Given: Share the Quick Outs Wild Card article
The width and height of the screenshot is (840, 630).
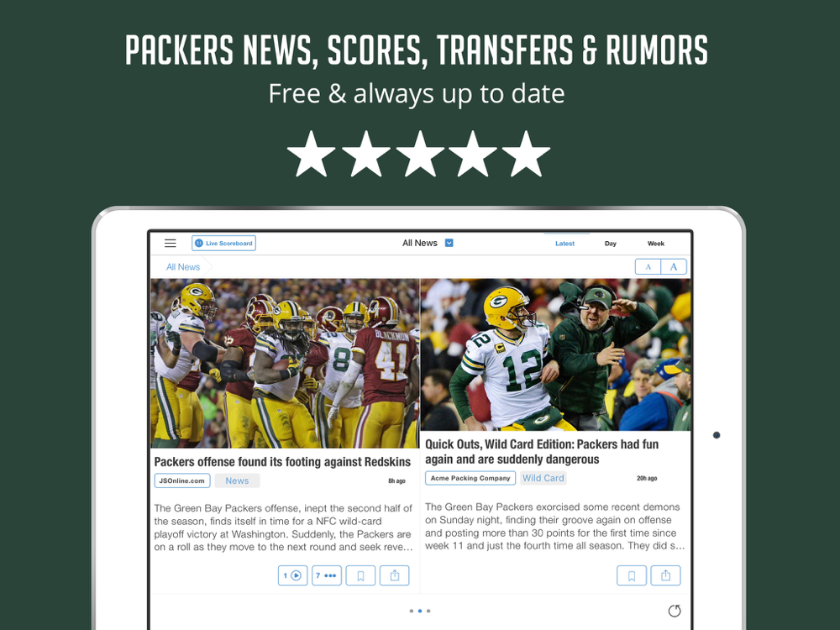Looking at the screenshot, I should click(x=665, y=575).
